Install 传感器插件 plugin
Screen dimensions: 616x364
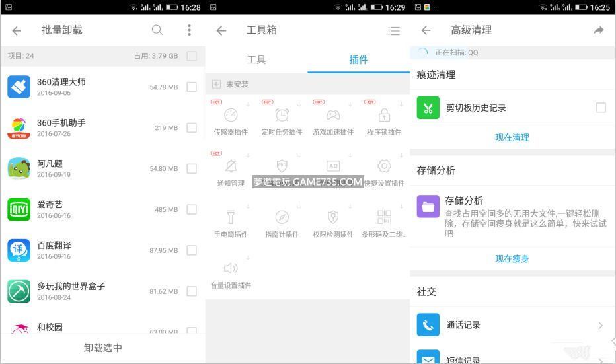[231, 120]
